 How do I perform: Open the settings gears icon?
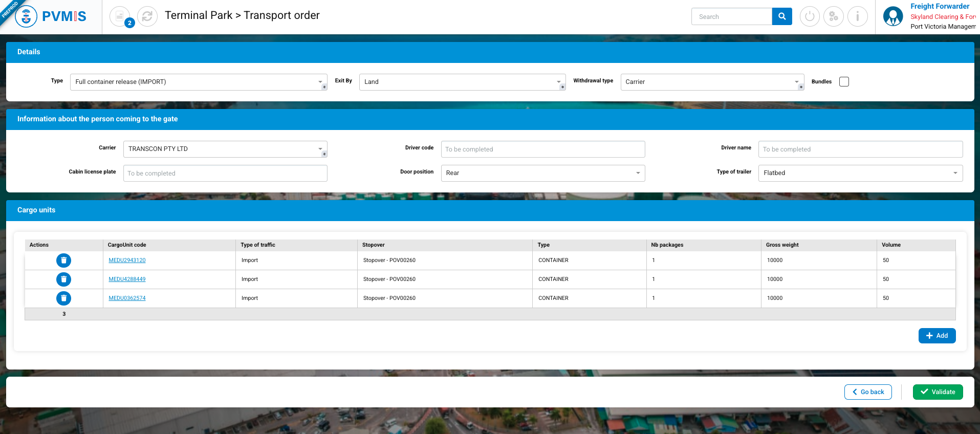coord(834,16)
